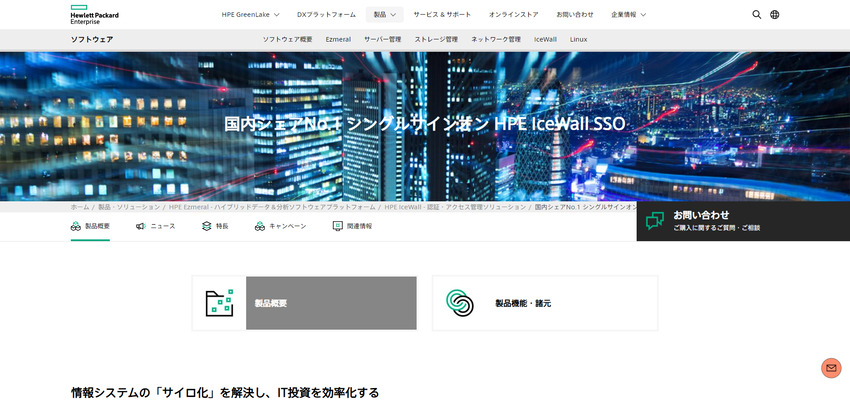Image resolution: width=850 pixels, height=400 pixels.
Task: Select サーバー管理 in sub navigation
Action: tap(382, 40)
